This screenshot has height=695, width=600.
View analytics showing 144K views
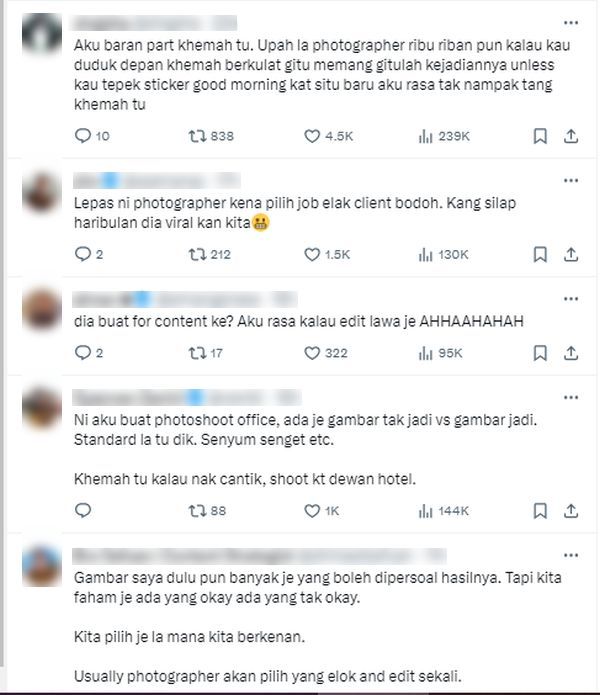tap(443, 511)
